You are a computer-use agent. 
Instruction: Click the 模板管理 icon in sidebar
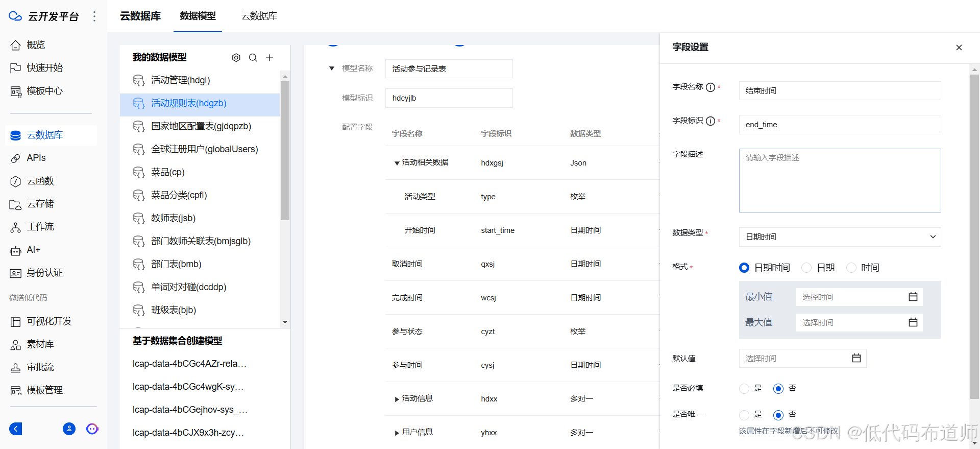[15, 390]
